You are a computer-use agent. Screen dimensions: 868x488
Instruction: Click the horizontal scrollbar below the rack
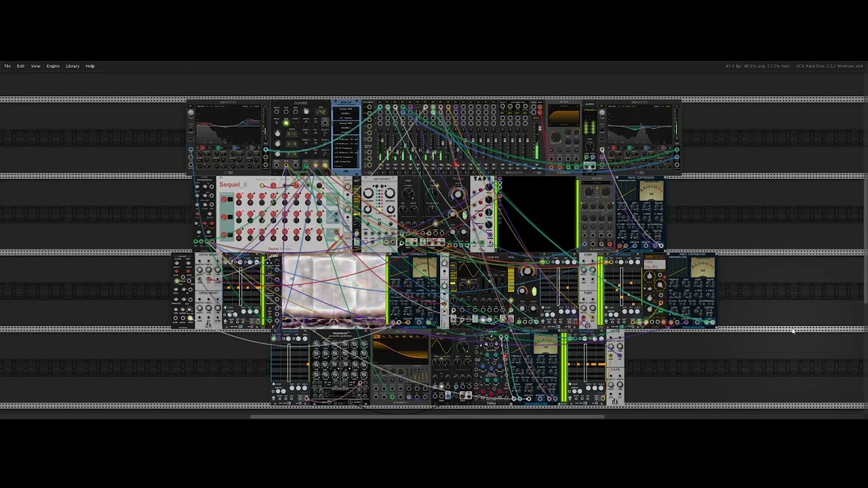coord(427,416)
